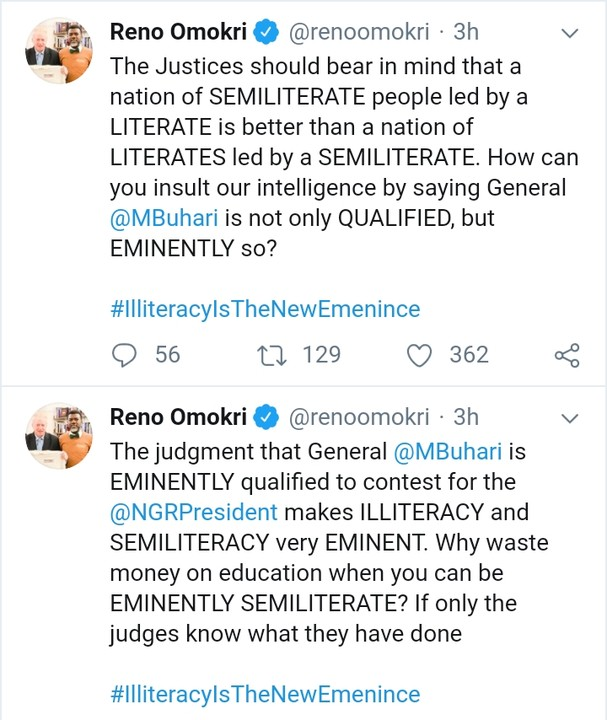Click verified badge on the first tweet
The image size is (607, 720).
pyautogui.click(x=265, y=33)
